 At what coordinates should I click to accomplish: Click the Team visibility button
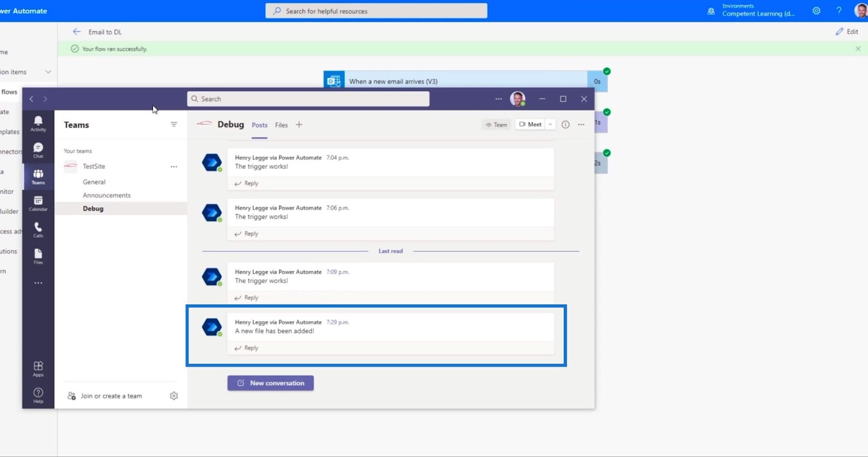coord(496,124)
